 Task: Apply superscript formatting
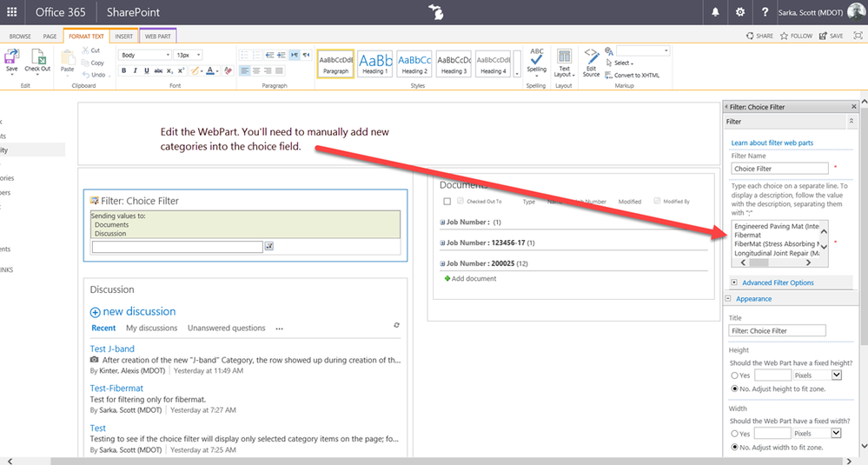point(181,71)
